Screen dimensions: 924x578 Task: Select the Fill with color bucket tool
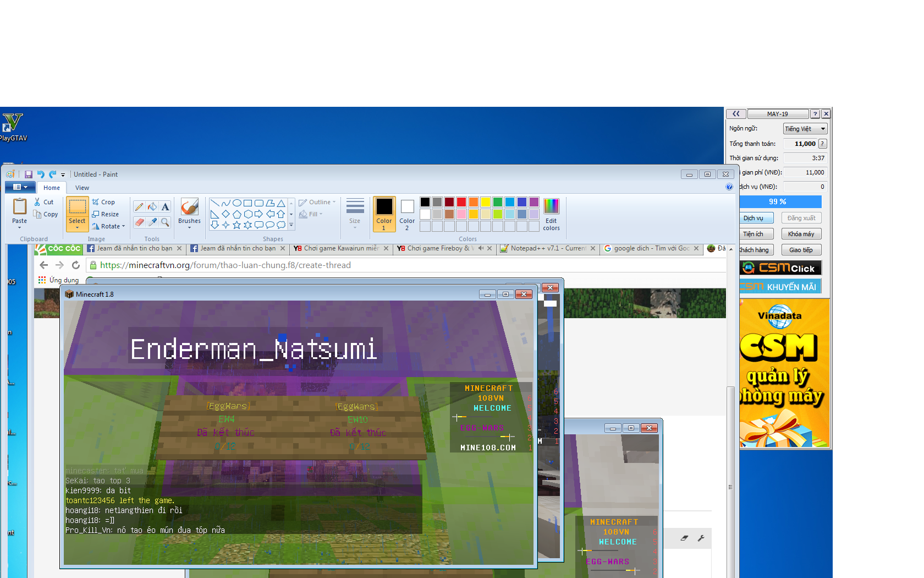pyautogui.click(x=152, y=207)
